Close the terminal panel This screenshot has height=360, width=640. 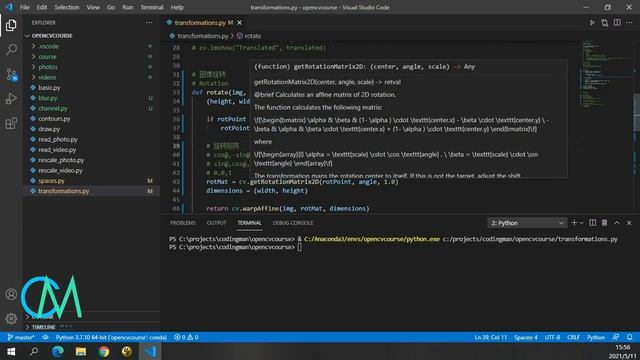point(629,223)
